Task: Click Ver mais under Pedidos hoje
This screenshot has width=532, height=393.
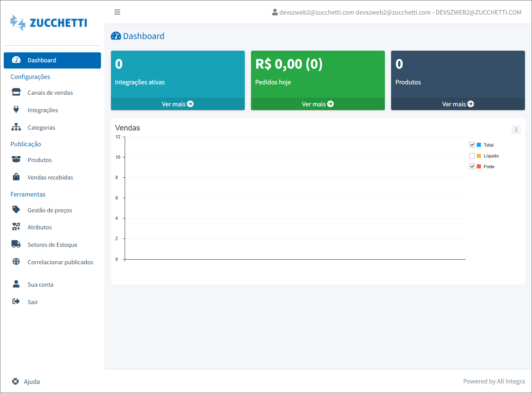Action: click(x=318, y=104)
